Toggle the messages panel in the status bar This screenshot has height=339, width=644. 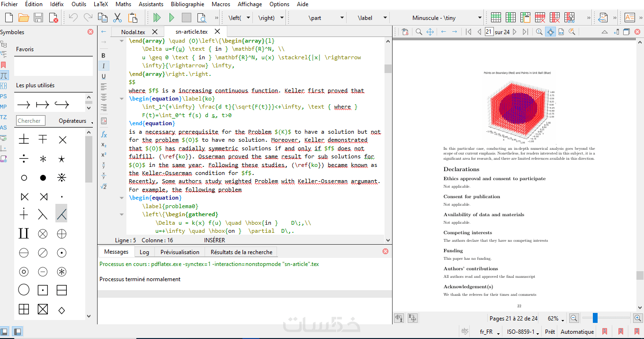(x=17, y=331)
